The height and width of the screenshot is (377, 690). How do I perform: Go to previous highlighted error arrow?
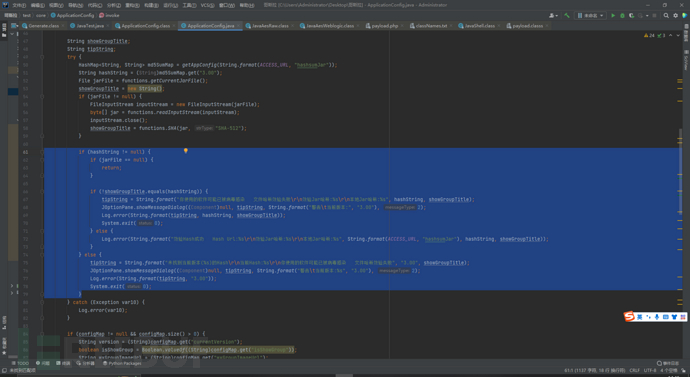point(670,35)
